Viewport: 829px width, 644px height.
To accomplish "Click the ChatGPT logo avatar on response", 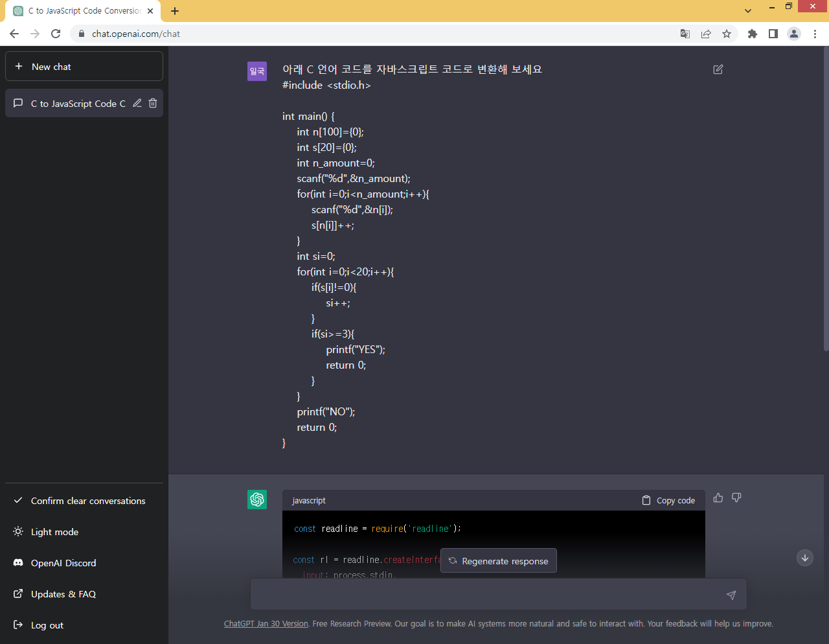I will tap(257, 500).
